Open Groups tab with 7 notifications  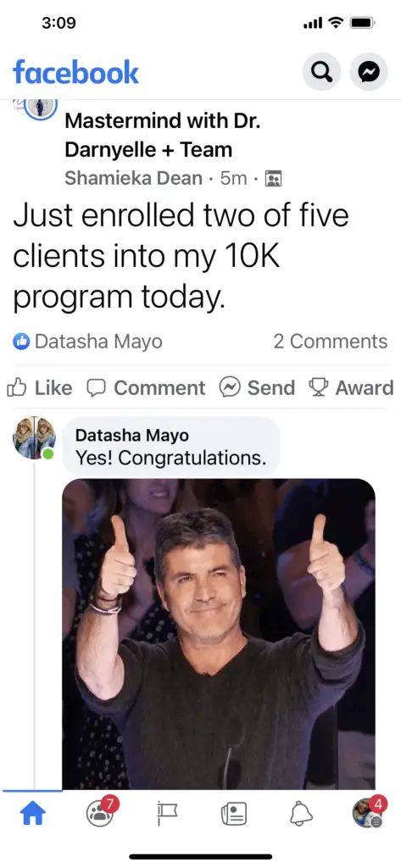pos(101,813)
